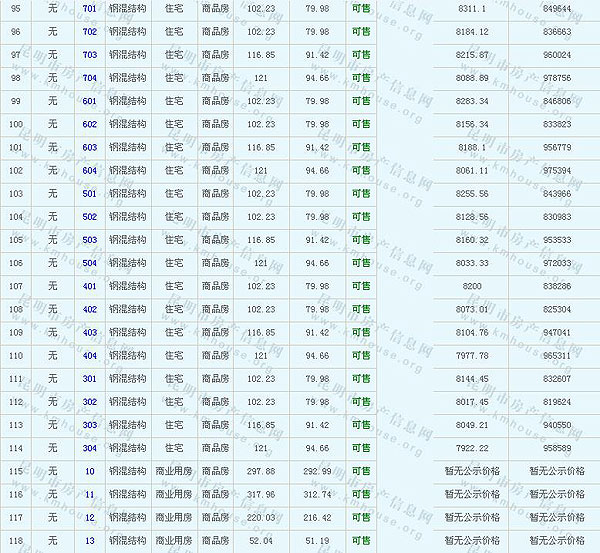Select room number 604
600x553 pixels.
click(x=90, y=171)
